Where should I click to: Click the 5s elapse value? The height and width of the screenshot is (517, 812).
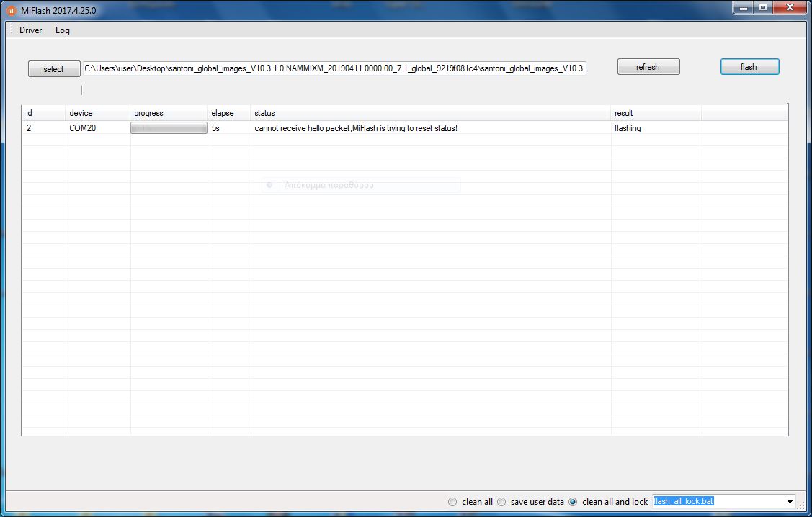coord(216,128)
